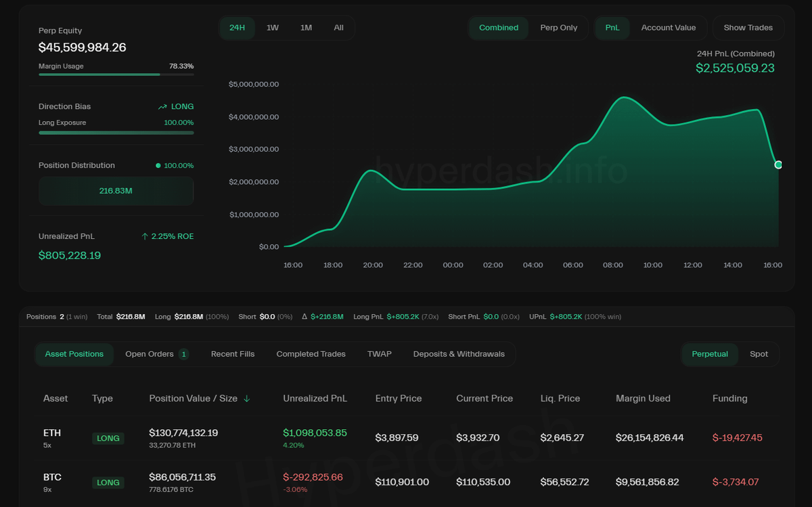
Task: Select the Combined view button
Action: coord(499,28)
